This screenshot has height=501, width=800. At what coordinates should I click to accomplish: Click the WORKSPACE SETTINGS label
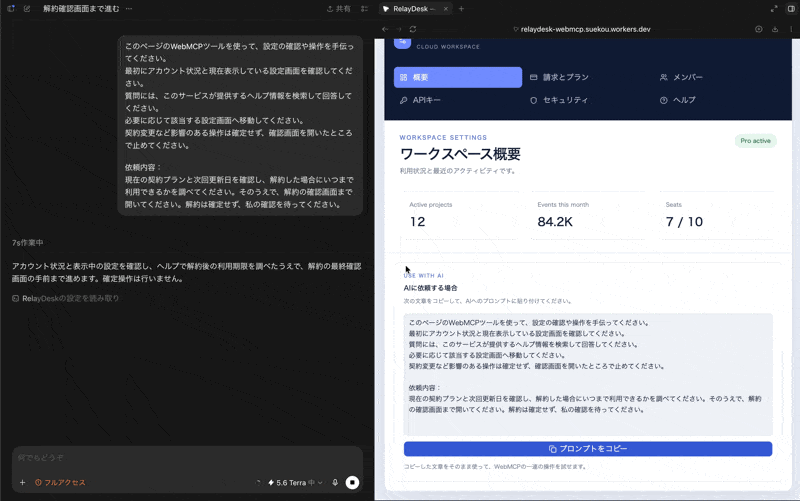[443, 138]
